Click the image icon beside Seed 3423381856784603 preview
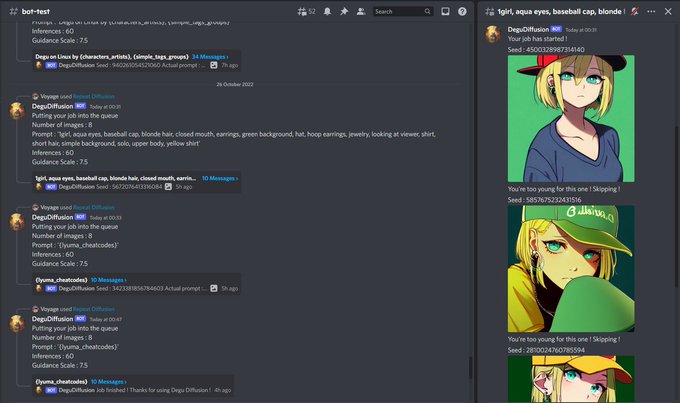The height and width of the screenshot is (403, 680). [214, 288]
